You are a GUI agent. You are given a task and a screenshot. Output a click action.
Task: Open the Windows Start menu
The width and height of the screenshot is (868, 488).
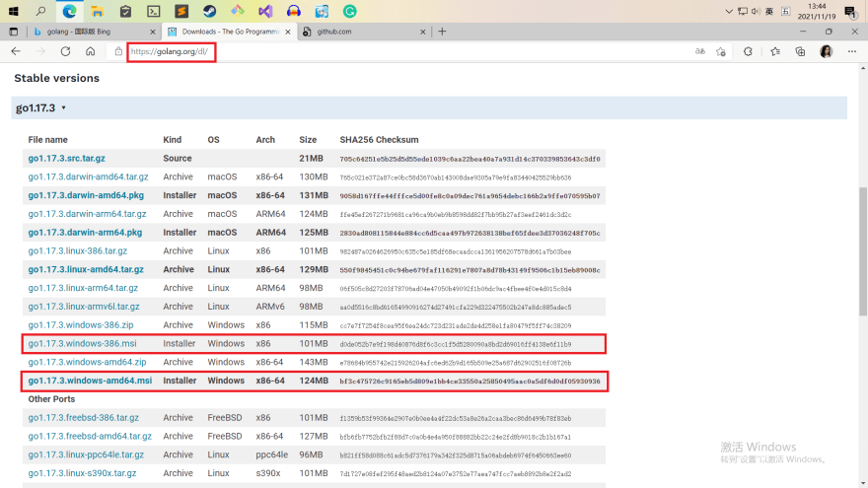point(13,11)
